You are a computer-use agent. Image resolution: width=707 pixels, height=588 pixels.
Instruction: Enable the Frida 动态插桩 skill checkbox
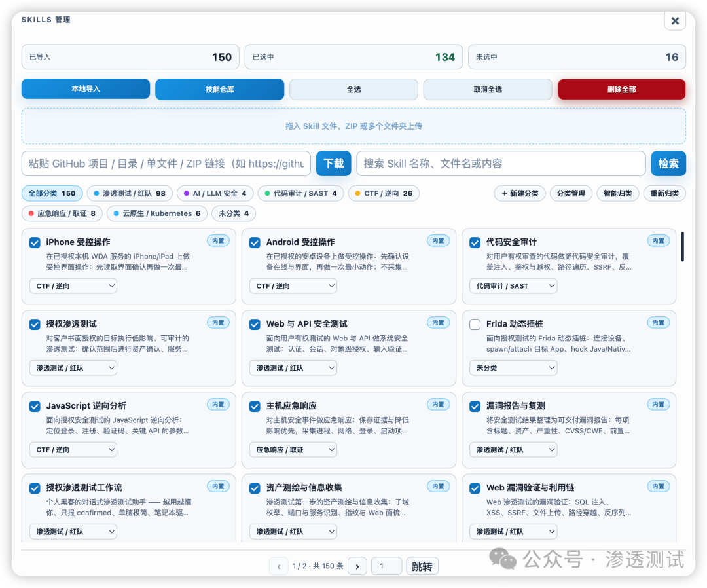(x=475, y=324)
